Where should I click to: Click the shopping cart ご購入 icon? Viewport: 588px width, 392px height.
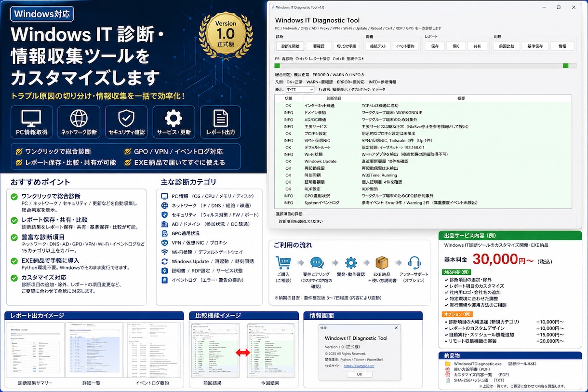coord(283,263)
